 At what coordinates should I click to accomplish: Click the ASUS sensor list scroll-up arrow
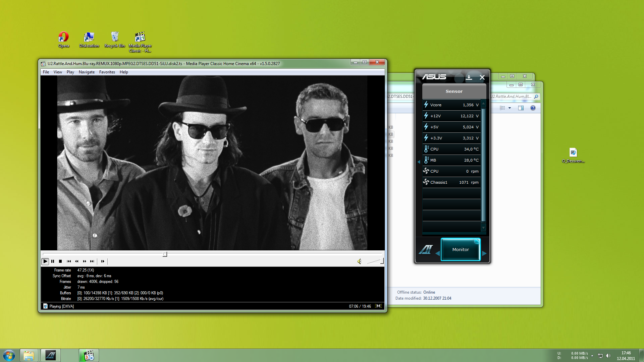tap(483, 104)
